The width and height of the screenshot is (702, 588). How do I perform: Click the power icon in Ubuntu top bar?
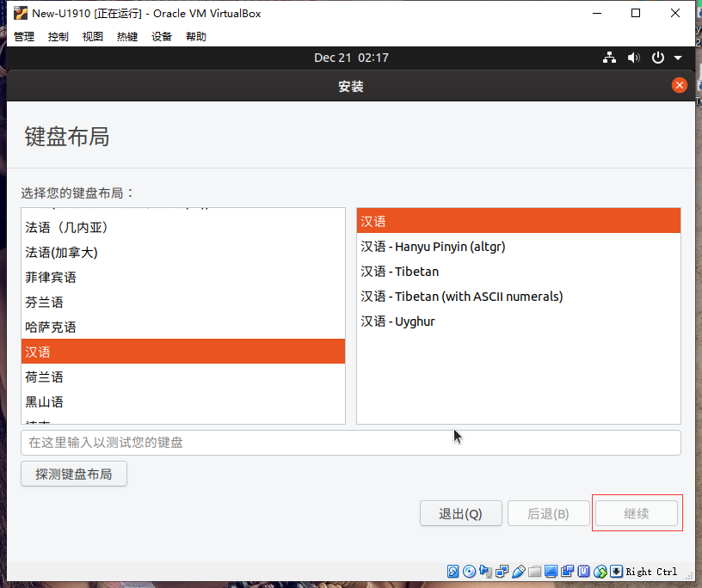click(x=657, y=58)
